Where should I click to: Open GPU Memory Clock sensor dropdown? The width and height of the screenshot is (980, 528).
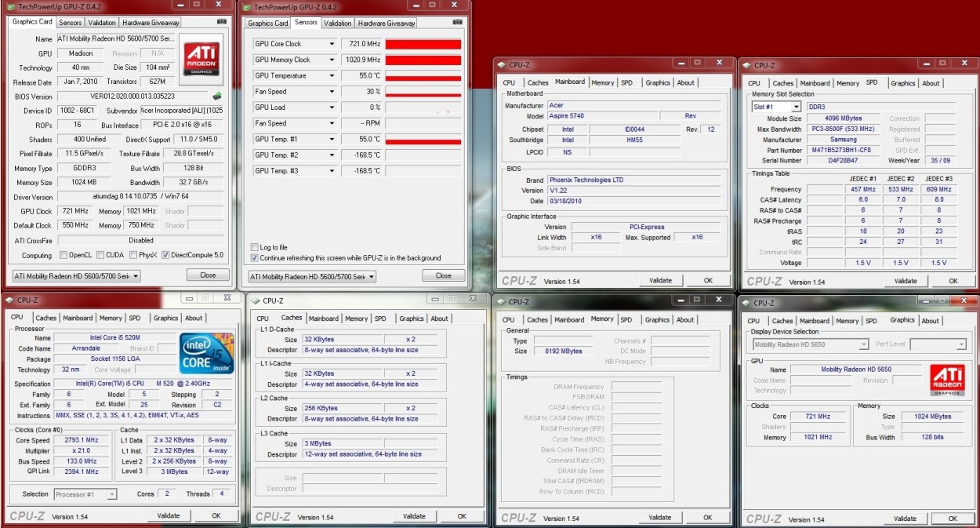click(332, 60)
